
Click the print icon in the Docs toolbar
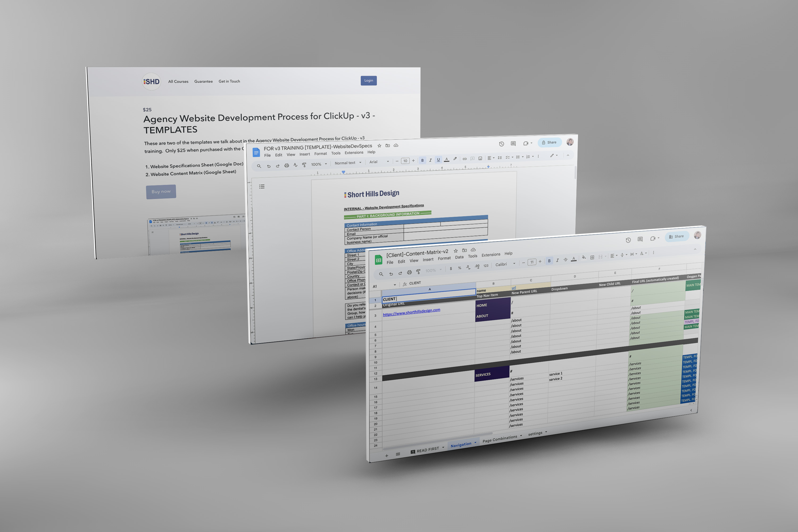coord(287,165)
